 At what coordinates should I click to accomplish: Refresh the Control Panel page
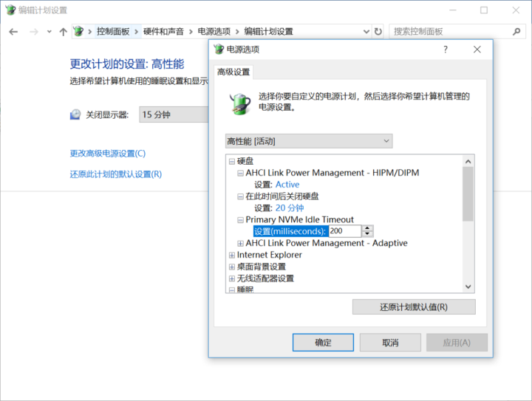point(378,32)
